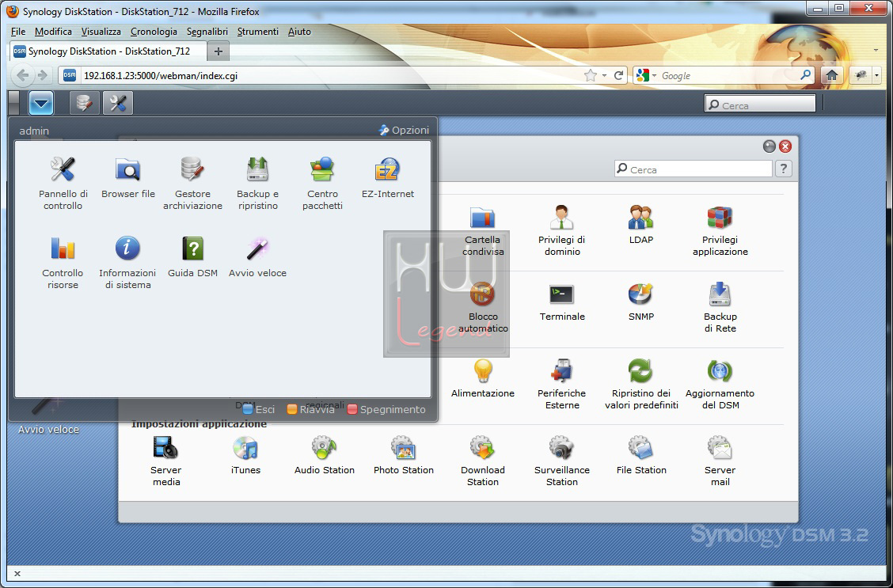Open Gestore archiviazione in main menu
893x588 pixels.
pyautogui.click(x=192, y=184)
